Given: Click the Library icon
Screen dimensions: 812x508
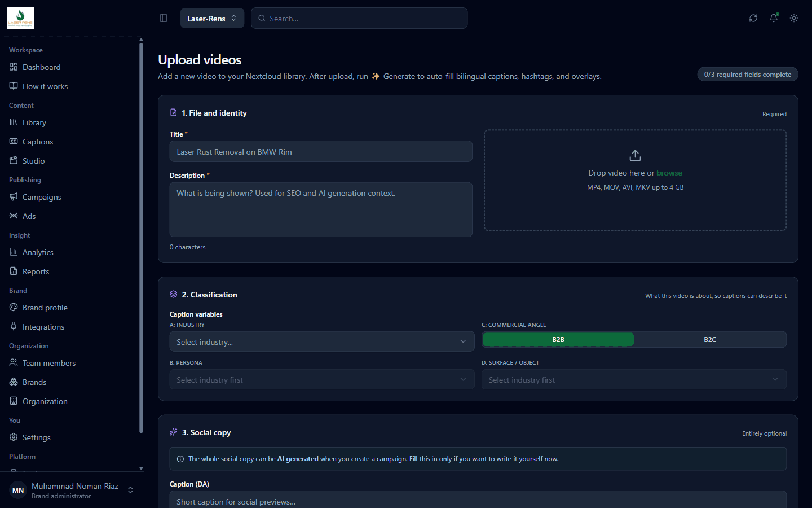Looking at the screenshot, I should click(14, 122).
